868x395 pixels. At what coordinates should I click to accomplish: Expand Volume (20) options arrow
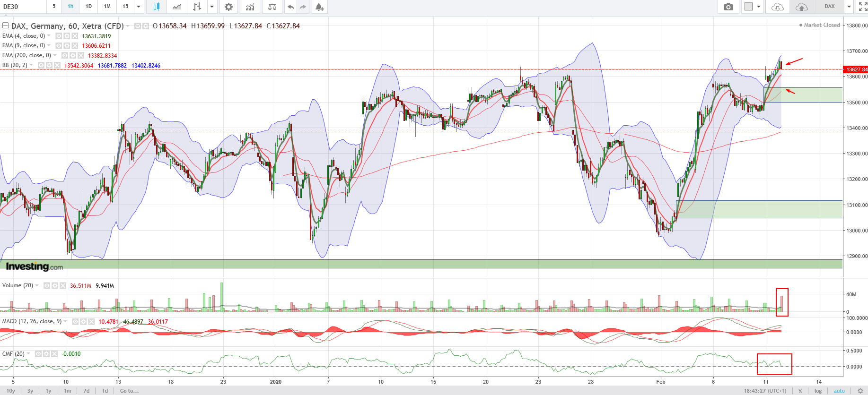tap(37, 285)
